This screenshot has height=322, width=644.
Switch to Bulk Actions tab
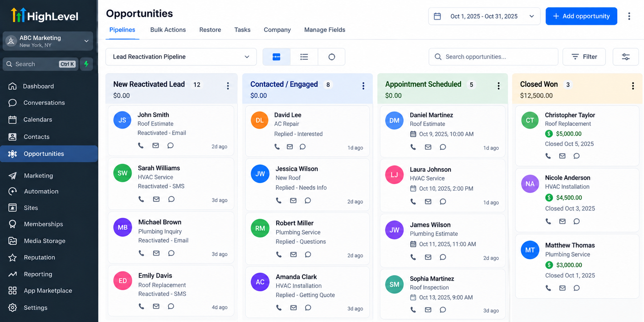point(168,30)
